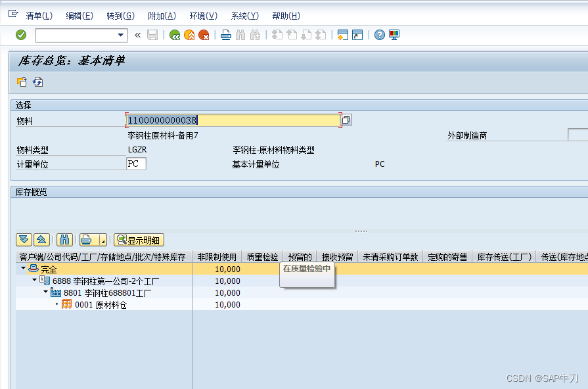Click the 显示明细 button

click(x=139, y=240)
